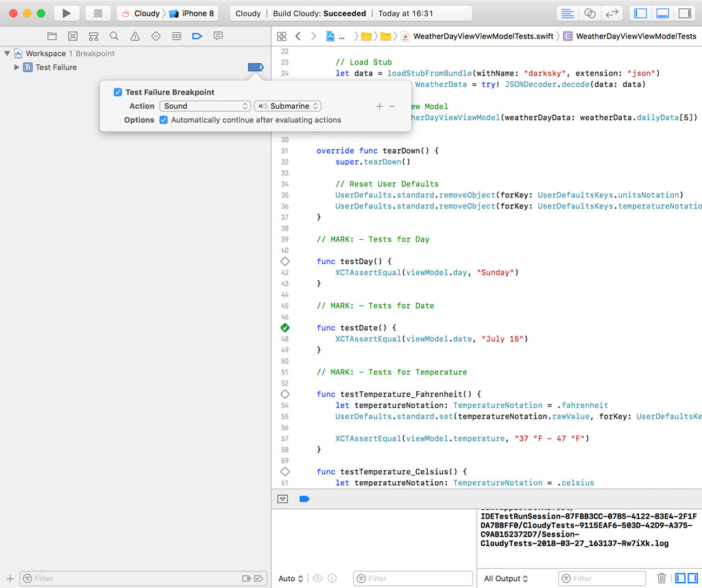Show the Assistant editor icon
This screenshot has height=588, width=702.
[590, 13]
